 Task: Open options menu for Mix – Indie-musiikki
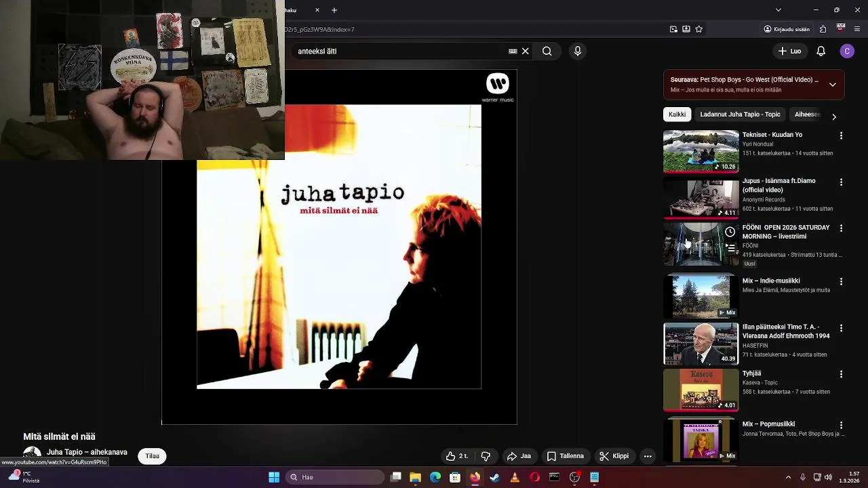click(841, 281)
